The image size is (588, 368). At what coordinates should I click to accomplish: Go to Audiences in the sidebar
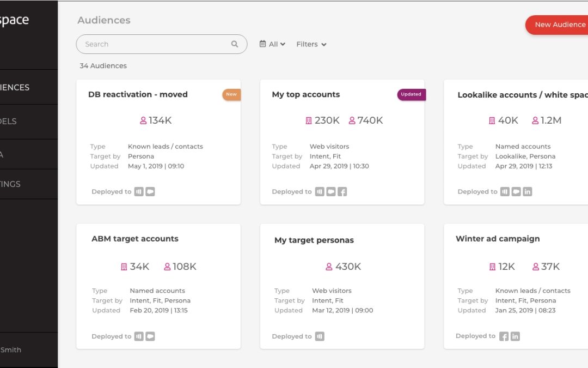pyautogui.click(x=29, y=87)
